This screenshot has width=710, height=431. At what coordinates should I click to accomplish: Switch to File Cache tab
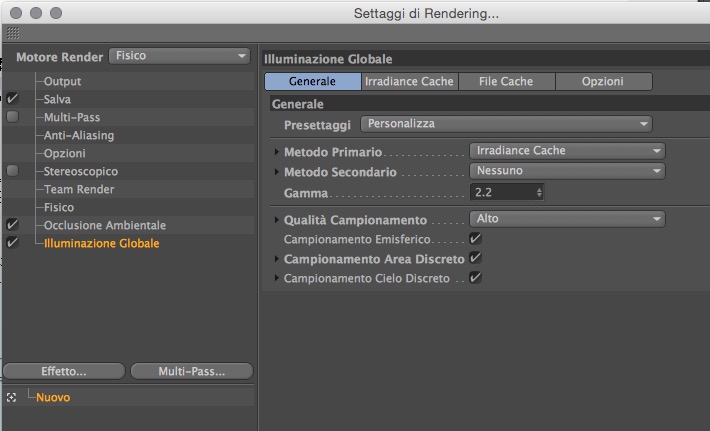pos(505,81)
